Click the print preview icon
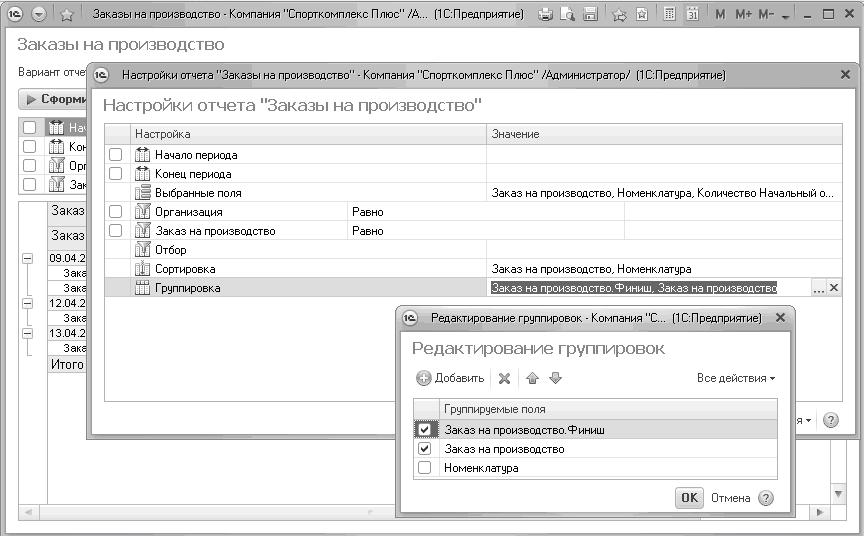864x536 pixels. (568, 14)
